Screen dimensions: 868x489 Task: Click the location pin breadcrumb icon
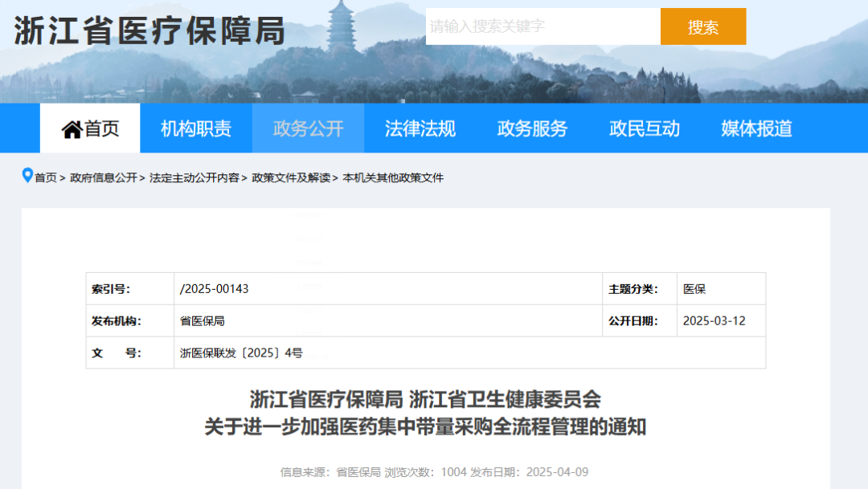tap(27, 176)
